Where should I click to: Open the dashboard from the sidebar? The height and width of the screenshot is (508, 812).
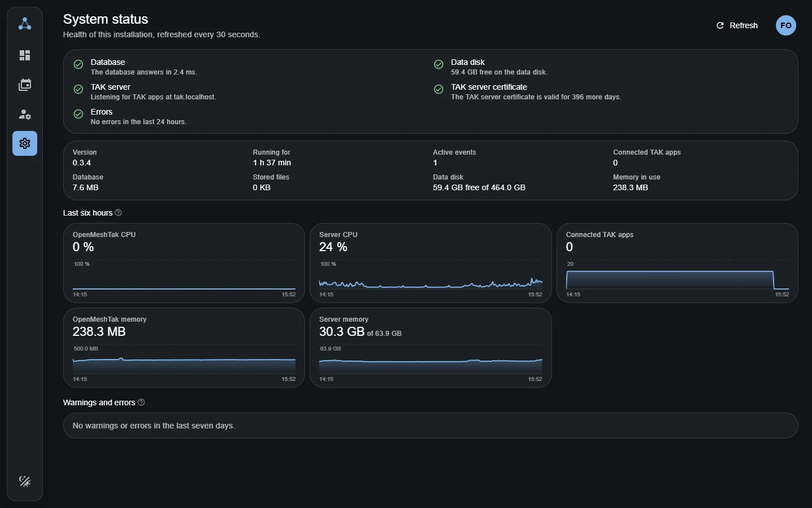coord(25,55)
